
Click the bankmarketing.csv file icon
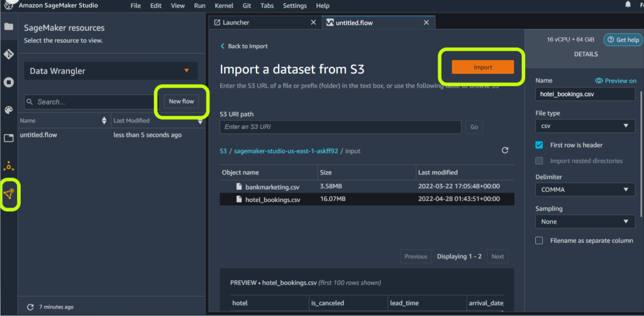239,186
